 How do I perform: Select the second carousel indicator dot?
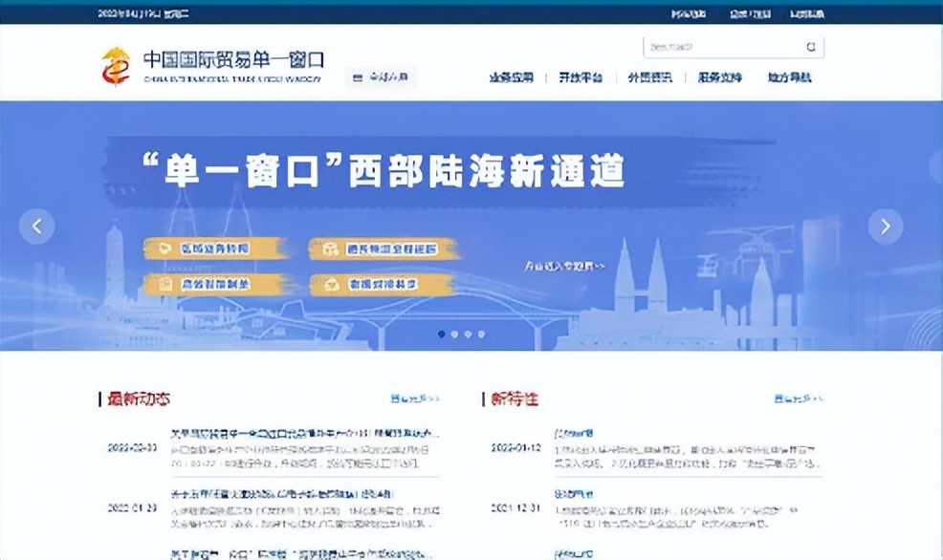click(454, 333)
